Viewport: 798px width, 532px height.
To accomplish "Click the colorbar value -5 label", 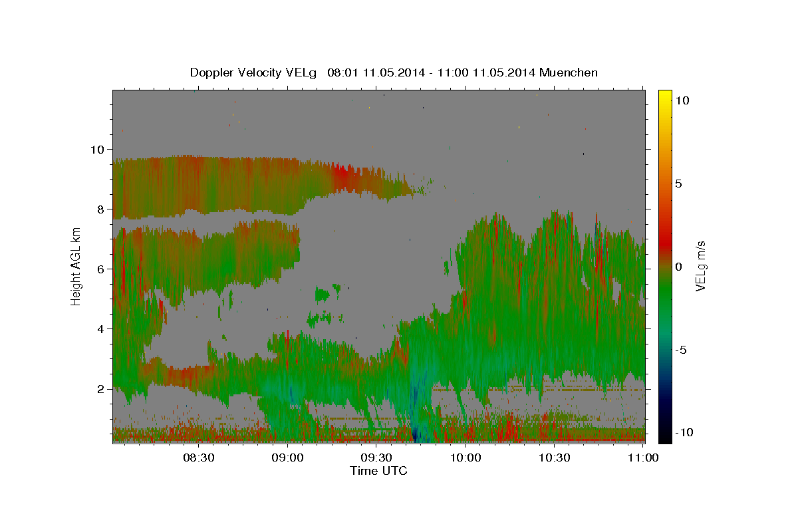I will pos(680,350).
